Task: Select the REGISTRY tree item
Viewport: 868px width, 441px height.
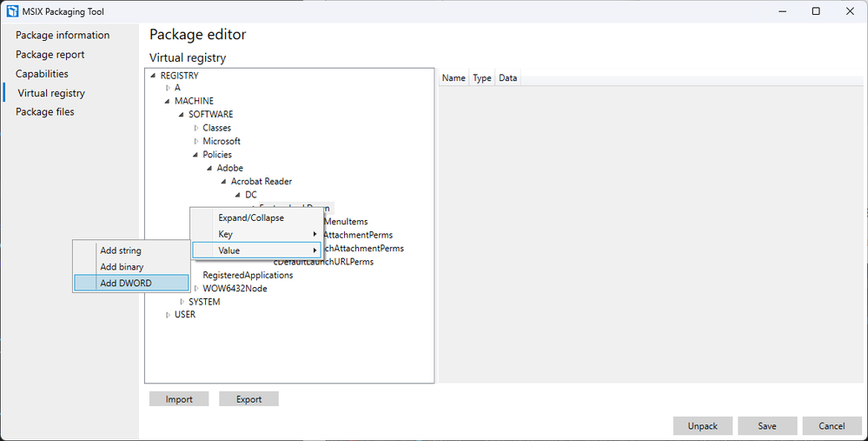Action: (179, 76)
